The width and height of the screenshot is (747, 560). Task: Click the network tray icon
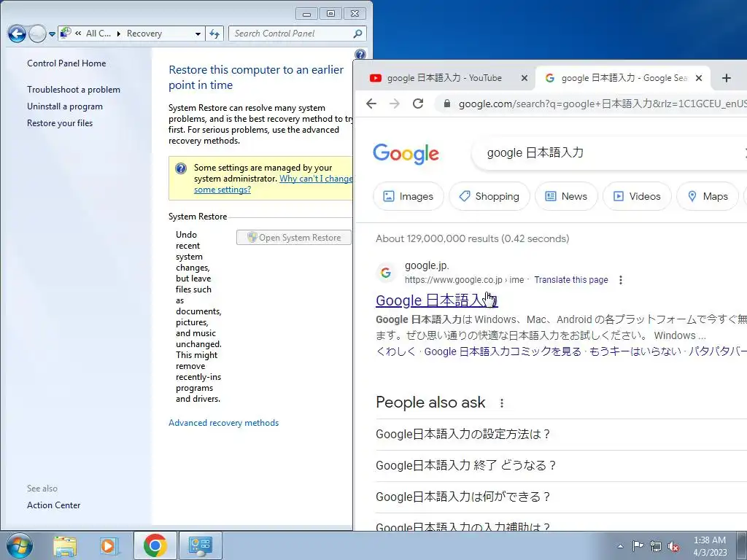[x=656, y=546]
